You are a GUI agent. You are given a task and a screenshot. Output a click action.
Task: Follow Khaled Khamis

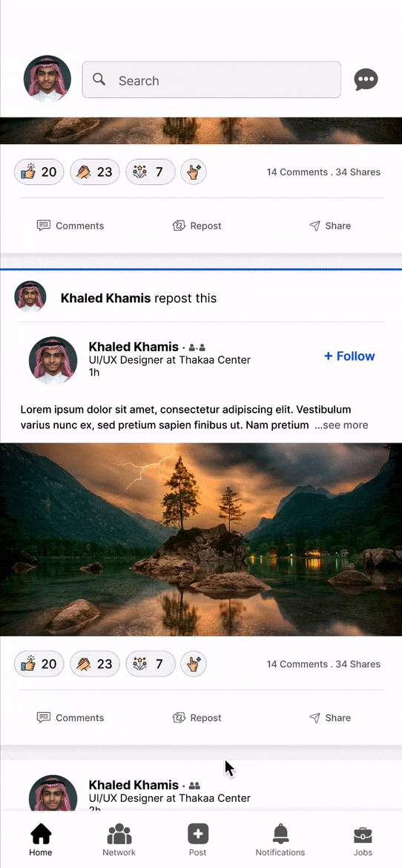tap(349, 356)
